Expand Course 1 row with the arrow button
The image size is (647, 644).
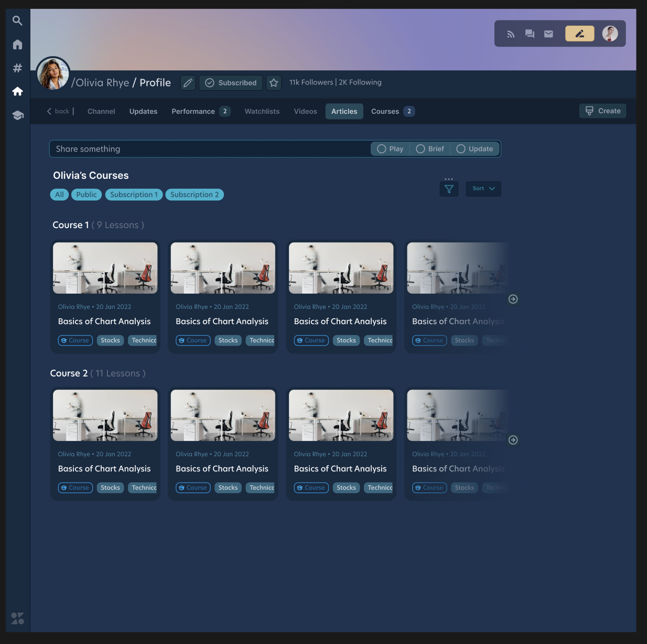513,299
